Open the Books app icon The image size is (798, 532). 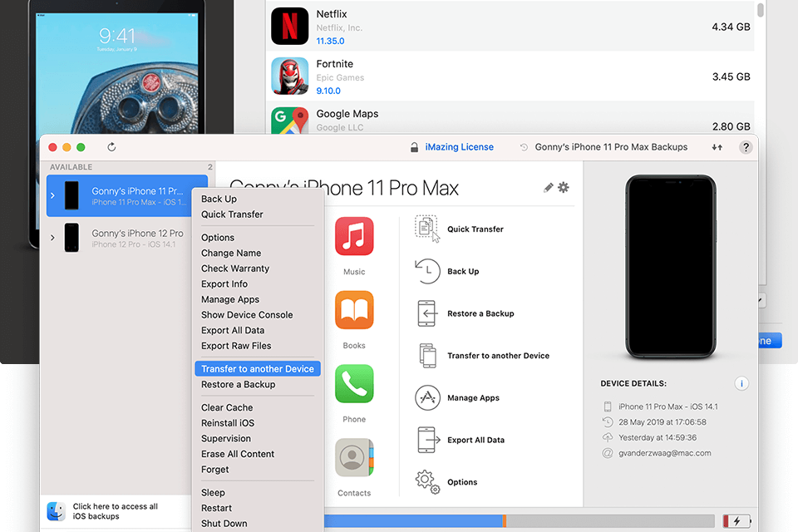pyautogui.click(x=354, y=310)
